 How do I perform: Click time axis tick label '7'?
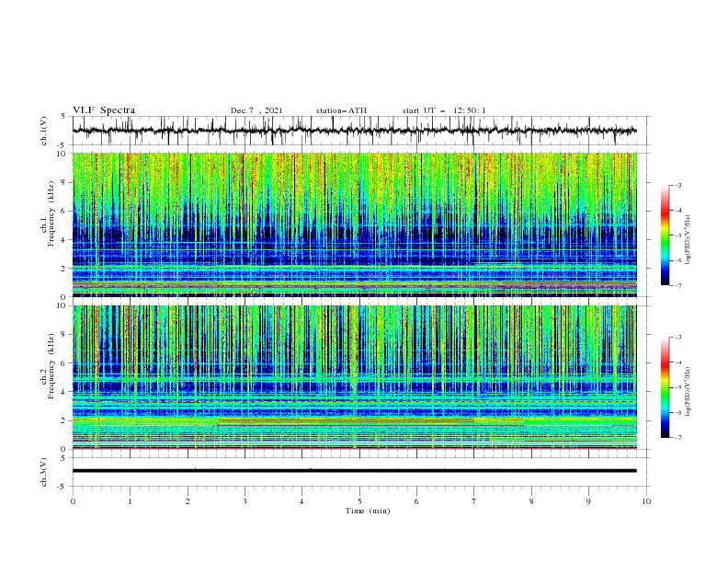coord(474,501)
